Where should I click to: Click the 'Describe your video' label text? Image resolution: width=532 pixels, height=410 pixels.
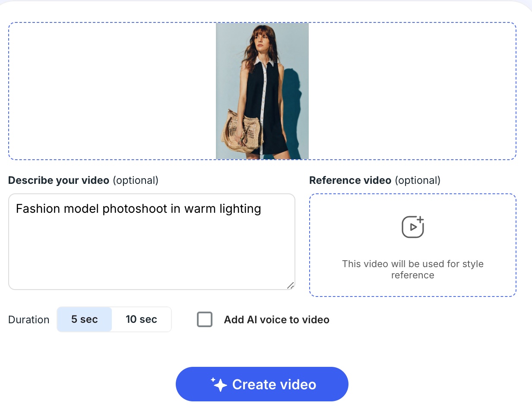(59, 180)
